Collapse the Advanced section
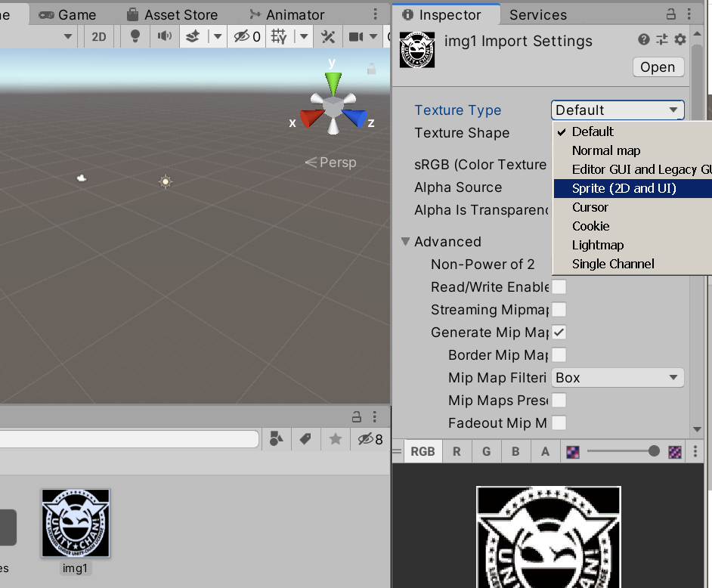This screenshot has height=588, width=712. [405, 242]
